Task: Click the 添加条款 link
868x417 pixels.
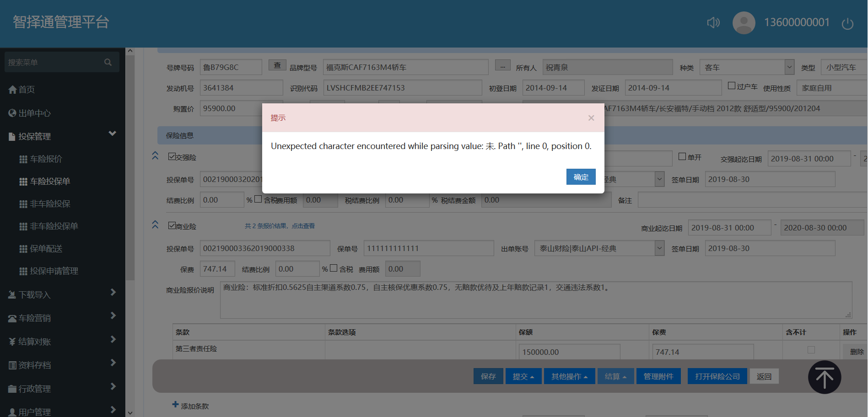Action: coord(195,406)
